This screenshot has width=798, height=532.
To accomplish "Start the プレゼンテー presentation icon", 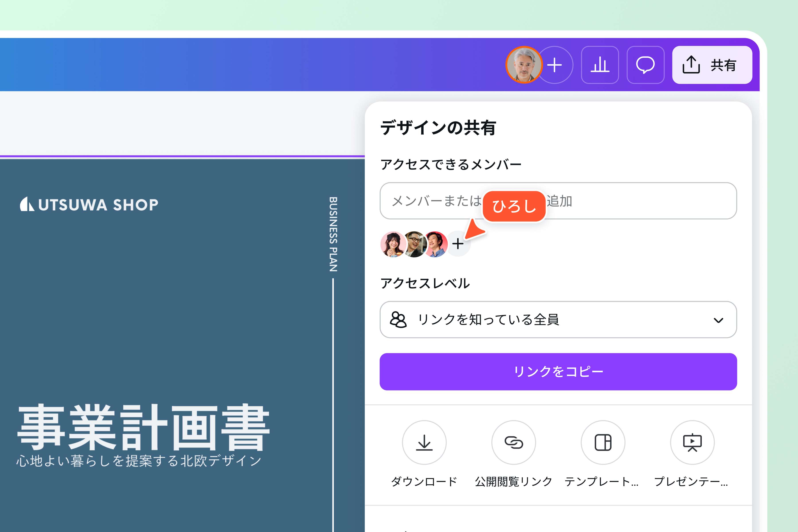I will (x=692, y=442).
